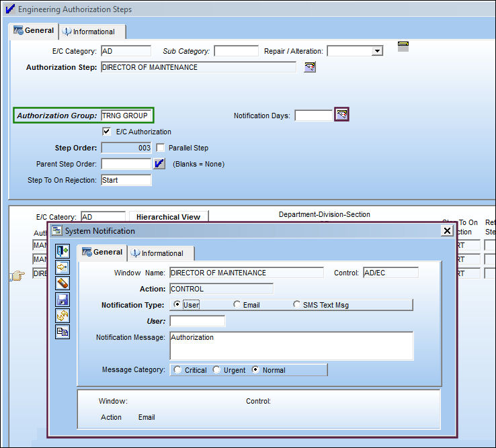Click the User input field
The height and width of the screenshot is (448, 496).
(x=198, y=321)
